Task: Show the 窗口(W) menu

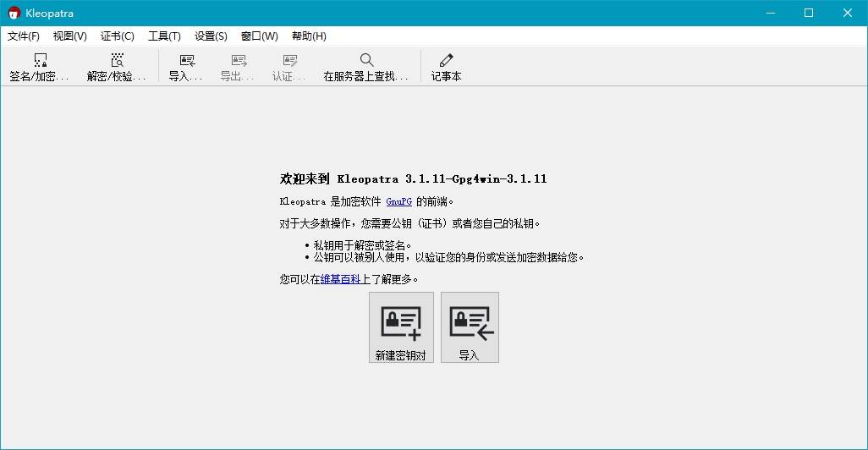Action: [259, 36]
